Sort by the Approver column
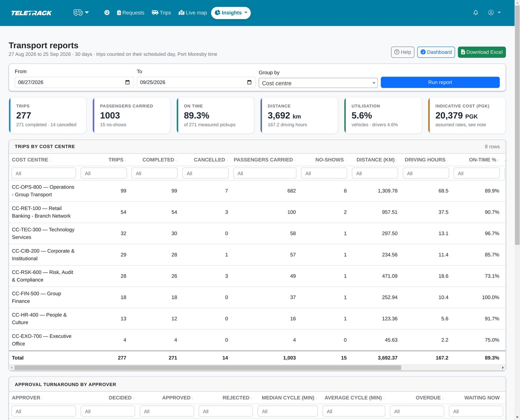520x420 pixels. [28, 398]
